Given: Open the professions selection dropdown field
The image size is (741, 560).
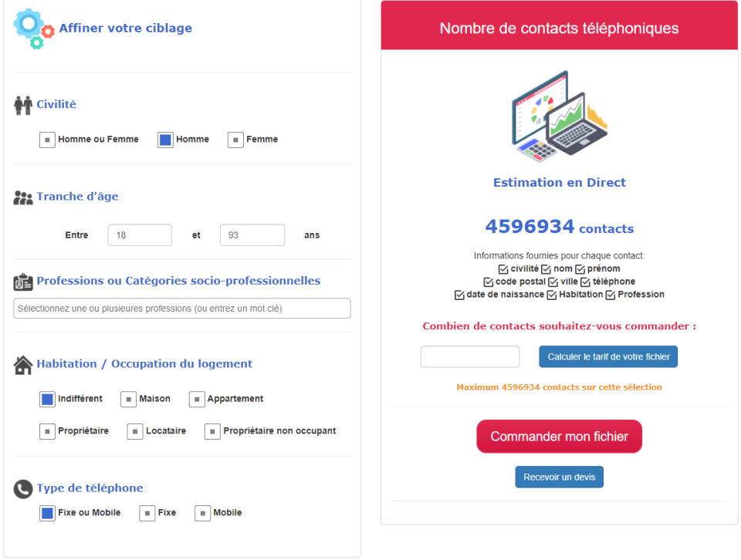Looking at the screenshot, I should (182, 309).
